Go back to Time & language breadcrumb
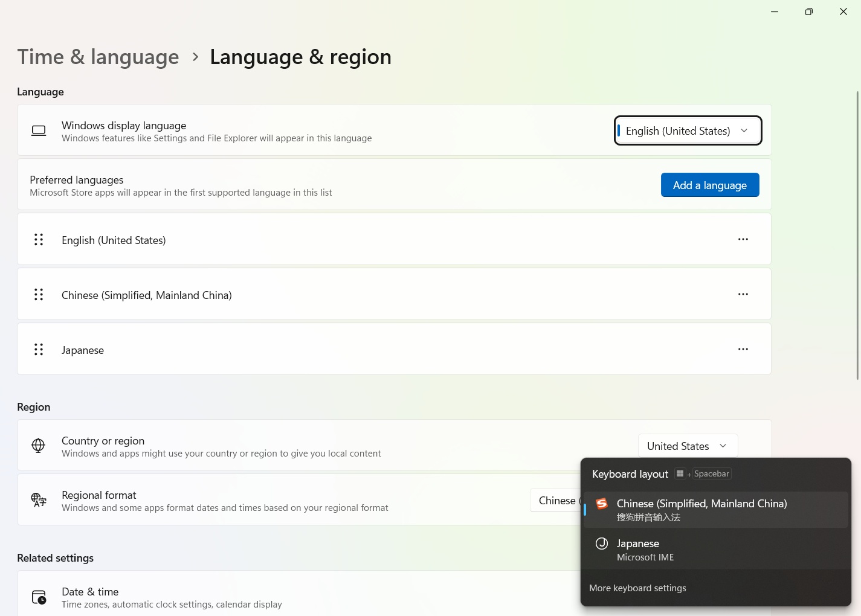This screenshot has width=861, height=616. [98, 57]
